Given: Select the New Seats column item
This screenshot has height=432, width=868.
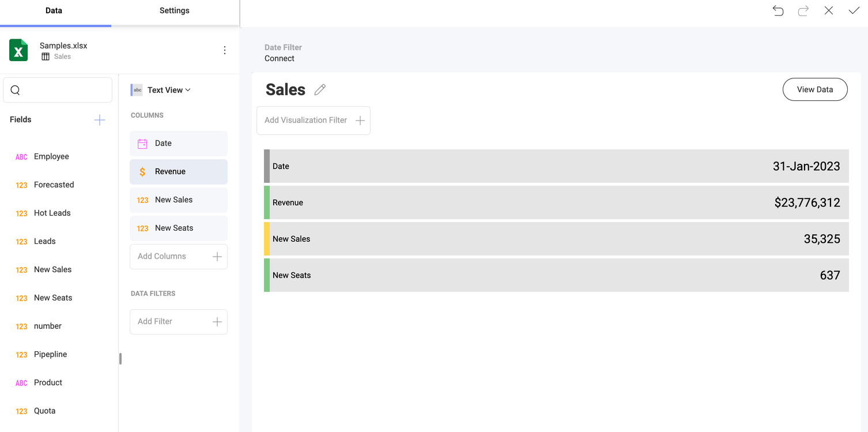Looking at the screenshot, I should pos(179,228).
